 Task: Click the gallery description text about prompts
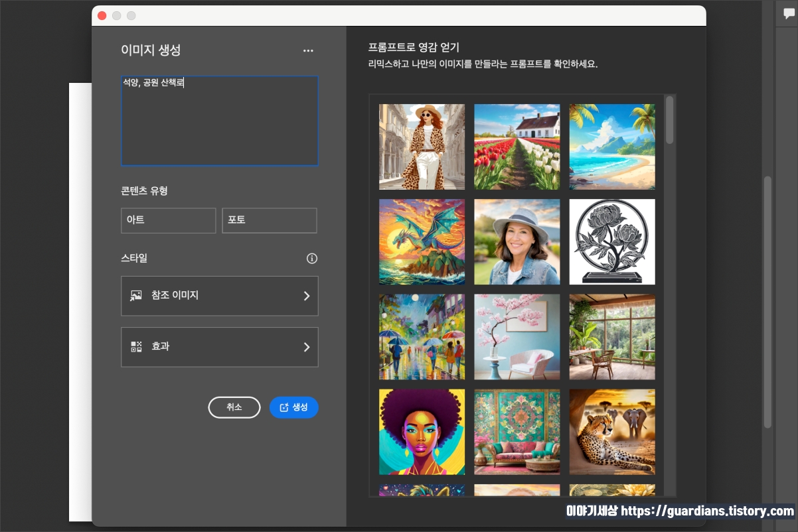click(483, 64)
